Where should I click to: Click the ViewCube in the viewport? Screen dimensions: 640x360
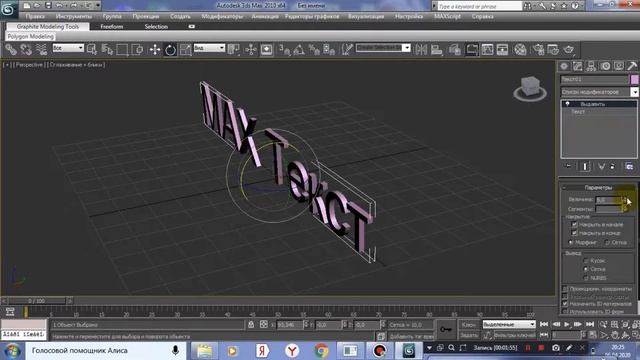(530, 89)
